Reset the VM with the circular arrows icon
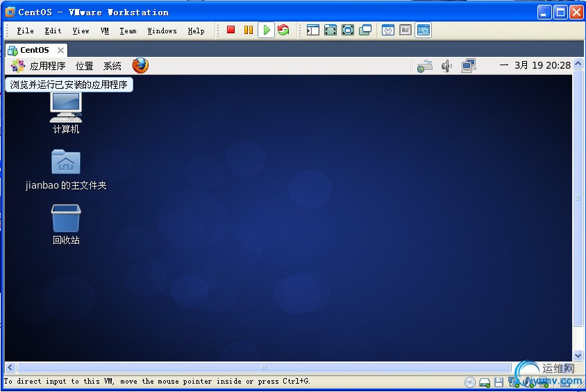 point(283,30)
